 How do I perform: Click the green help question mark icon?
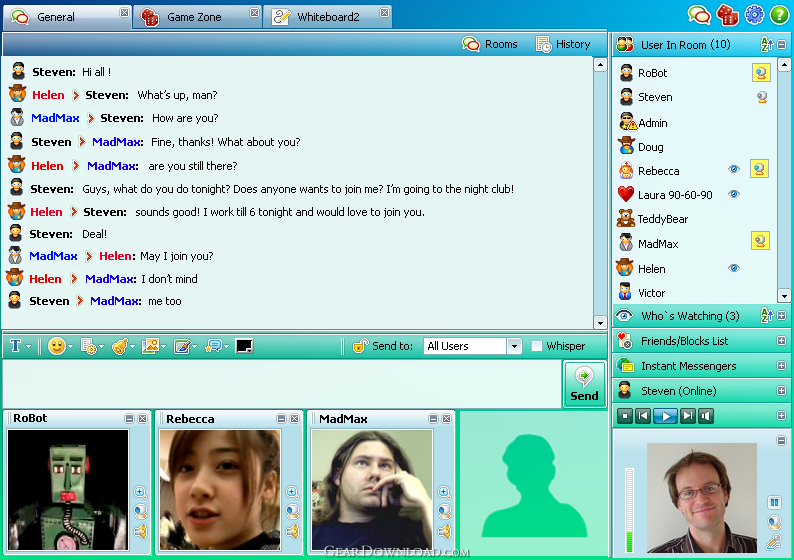779,15
